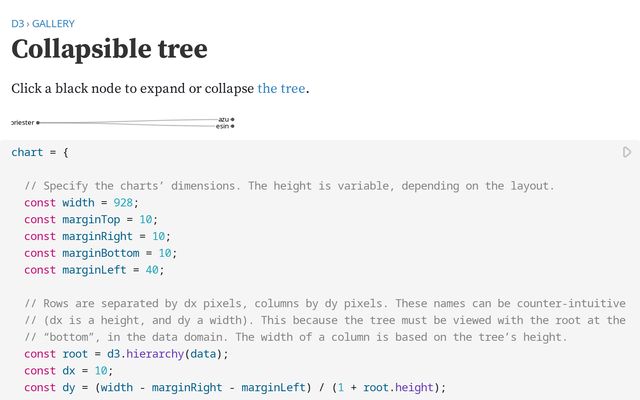640x400 pixels.
Task: Click the "Specify the charts' dimensions" comment
Action: (x=289, y=185)
